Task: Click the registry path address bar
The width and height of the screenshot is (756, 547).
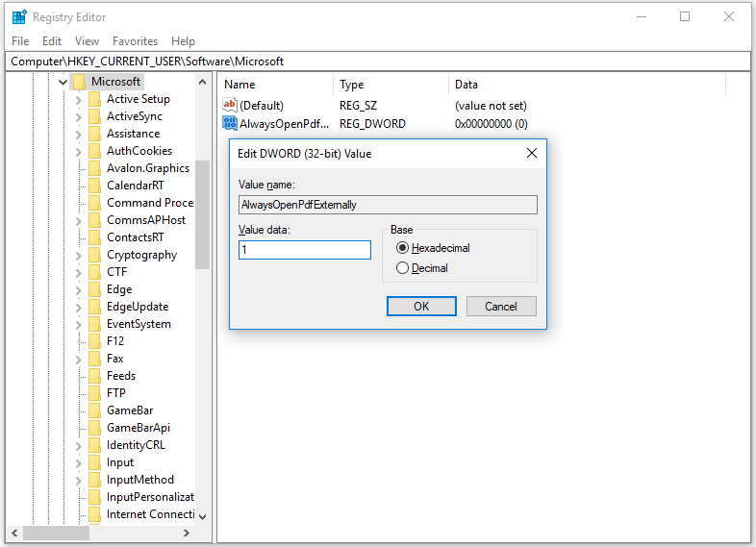Action: [378, 62]
